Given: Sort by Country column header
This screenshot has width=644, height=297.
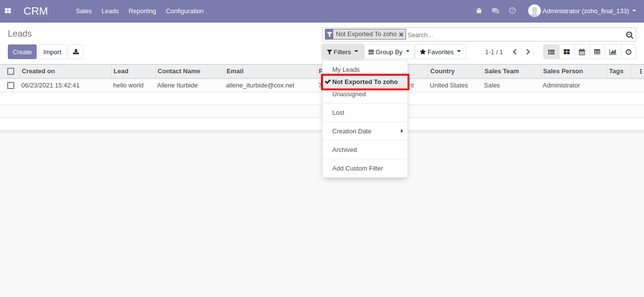Looking at the screenshot, I should pyautogui.click(x=455, y=71).
